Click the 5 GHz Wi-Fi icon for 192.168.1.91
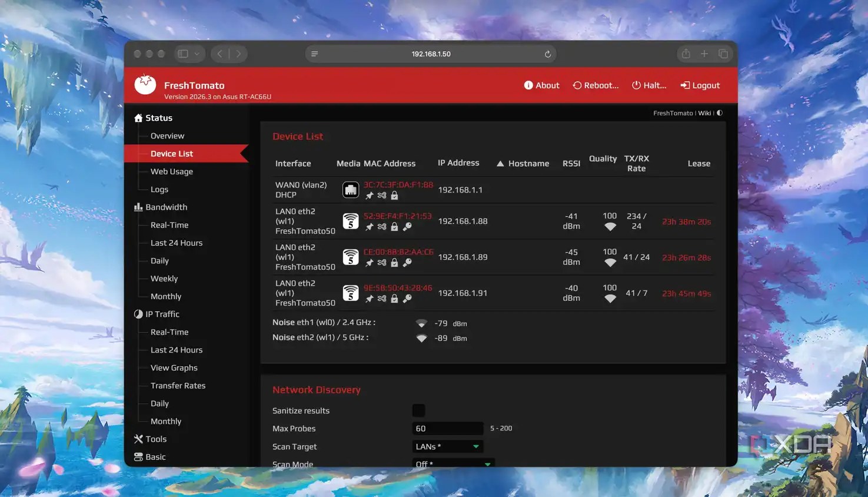Screen dimensions: 868x497 click(351, 293)
